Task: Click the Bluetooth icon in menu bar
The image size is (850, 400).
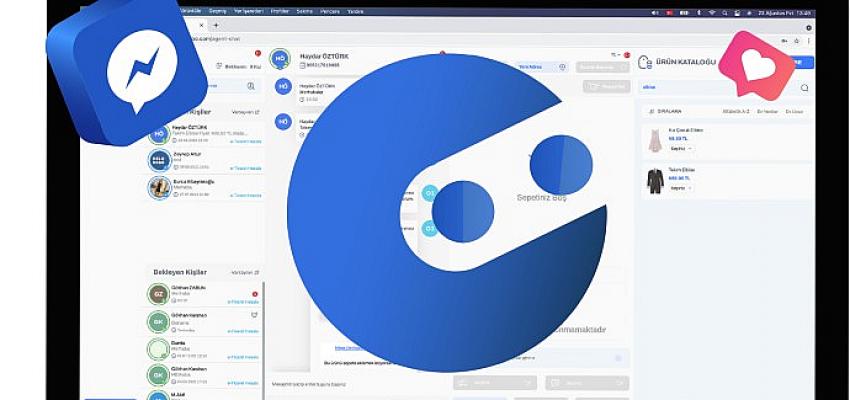Action: 699,12
